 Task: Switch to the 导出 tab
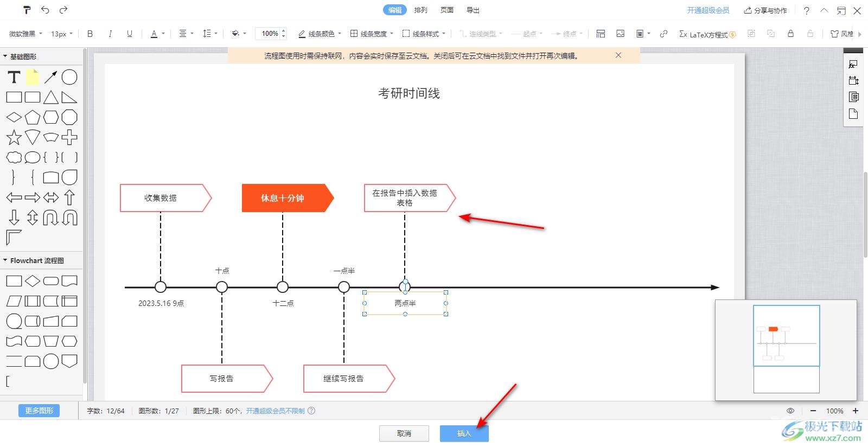pyautogui.click(x=473, y=10)
